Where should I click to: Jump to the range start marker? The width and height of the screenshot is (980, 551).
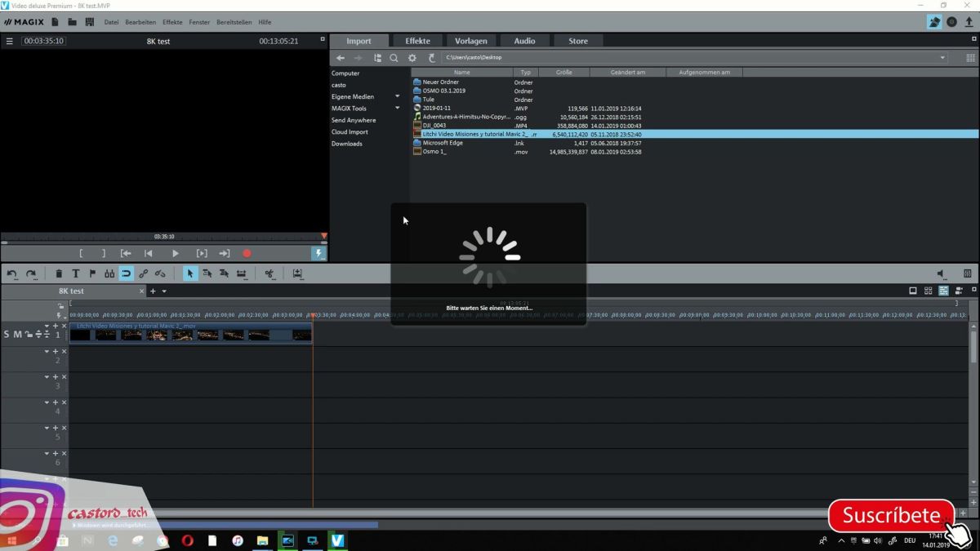[x=126, y=254]
